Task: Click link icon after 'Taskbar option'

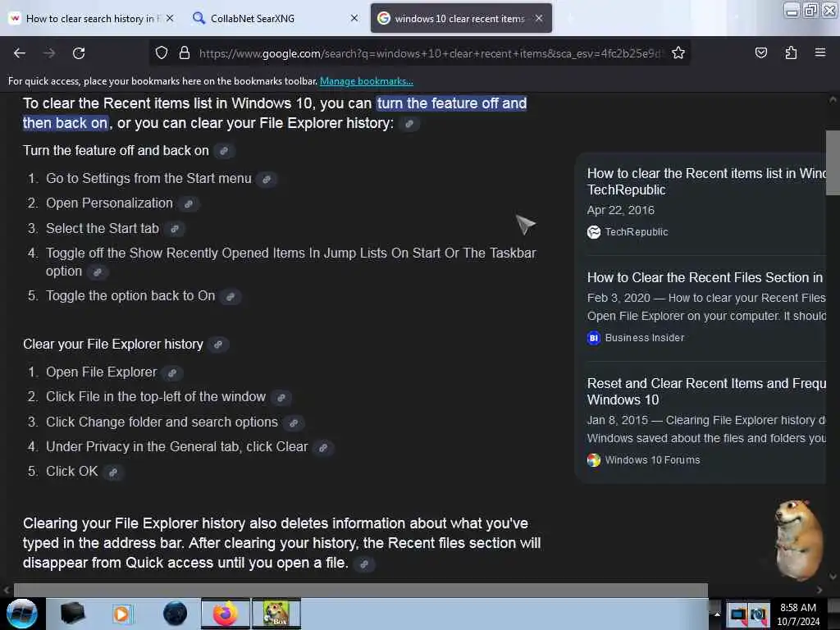Action: (x=98, y=272)
